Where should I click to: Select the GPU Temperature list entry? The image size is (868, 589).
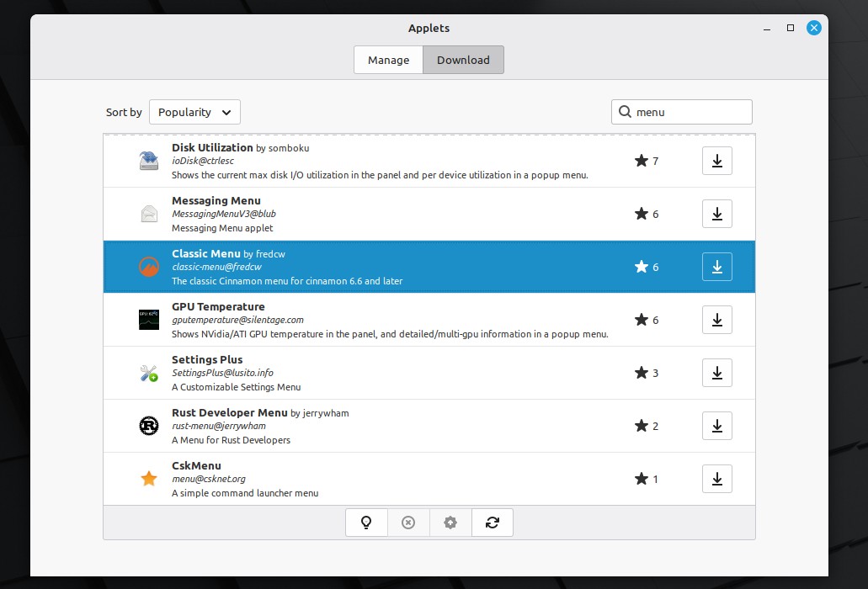379,320
